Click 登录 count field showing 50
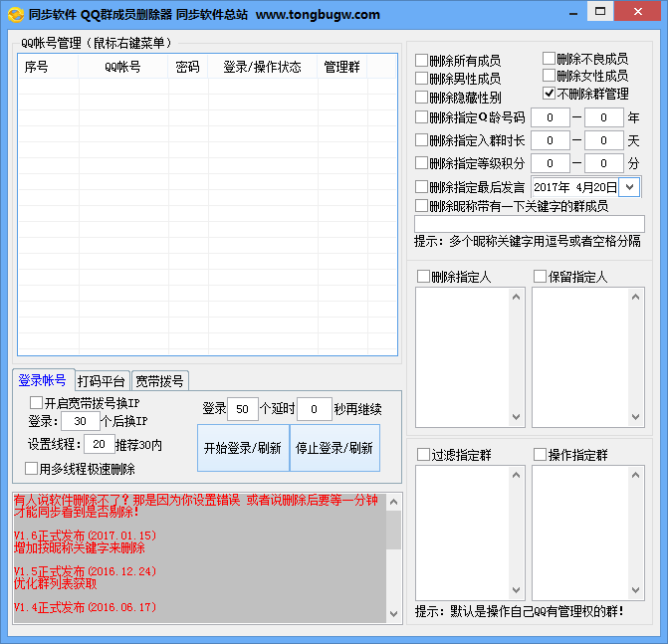 [x=243, y=409]
